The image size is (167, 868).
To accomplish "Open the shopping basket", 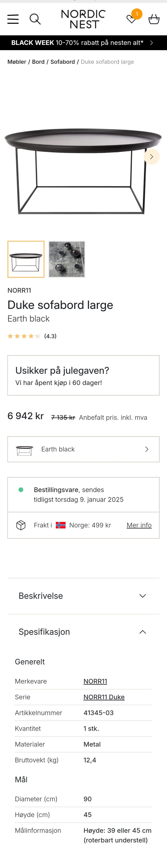I will [154, 19].
